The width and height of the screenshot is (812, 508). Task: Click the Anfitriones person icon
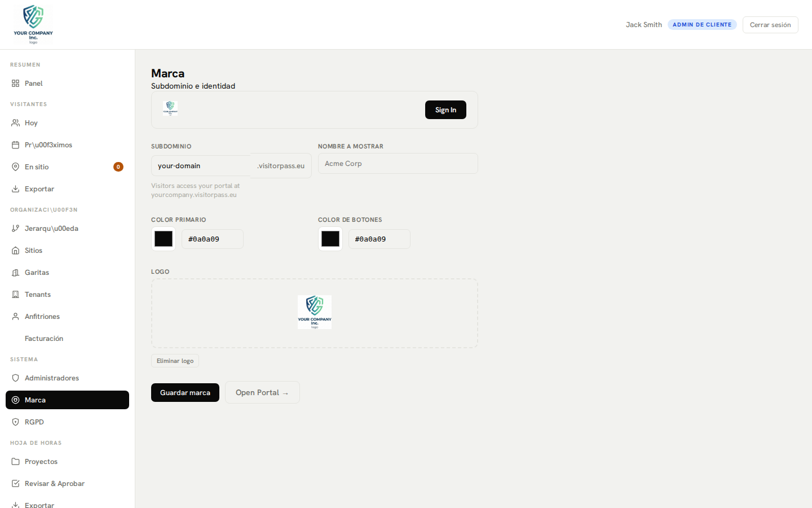(x=15, y=316)
